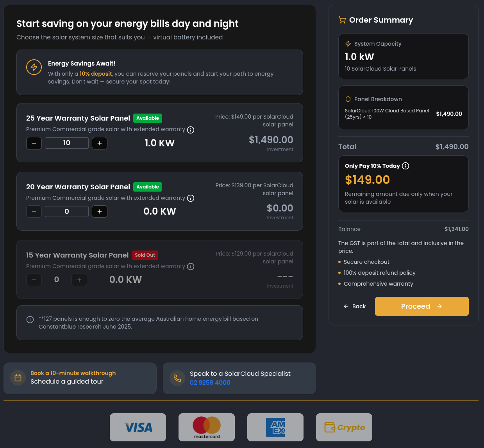Click the 'Secure checkout' bullet

click(366, 262)
